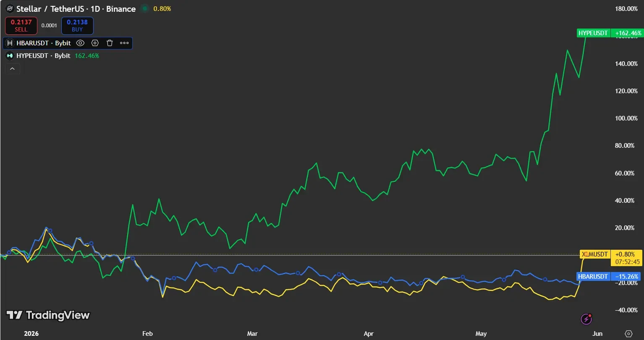The width and height of the screenshot is (644, 340).
Task: Open the purple lightning alert icon
Action: [586, 319]
